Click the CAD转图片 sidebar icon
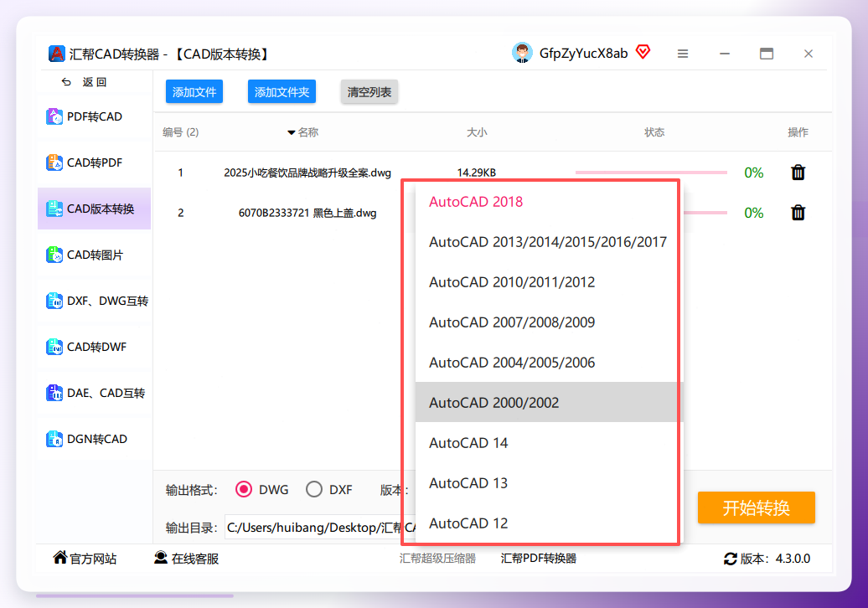 tap(54, 255)
